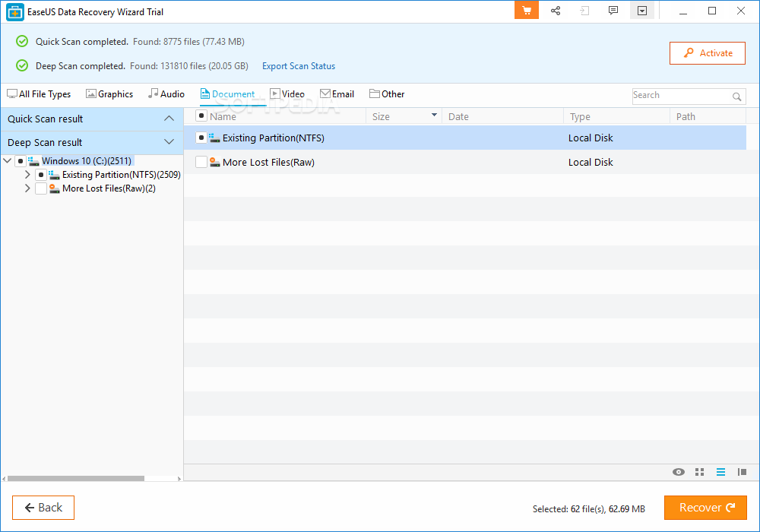Select Existing Partition(NTFS) row in file list

click(x=465, y=138)
